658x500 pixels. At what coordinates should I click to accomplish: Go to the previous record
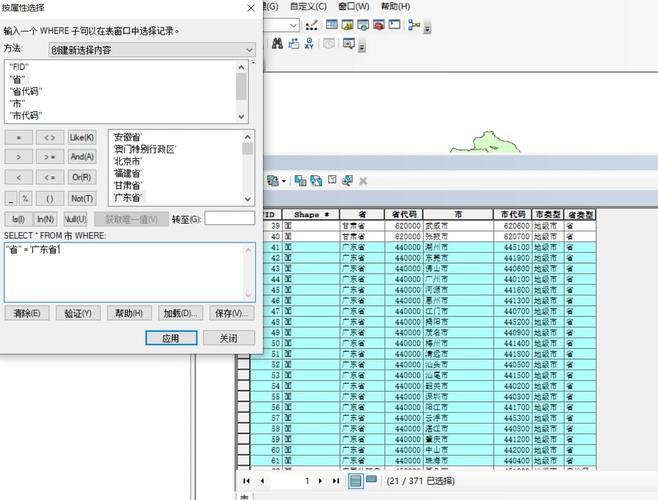click(262, 481)
